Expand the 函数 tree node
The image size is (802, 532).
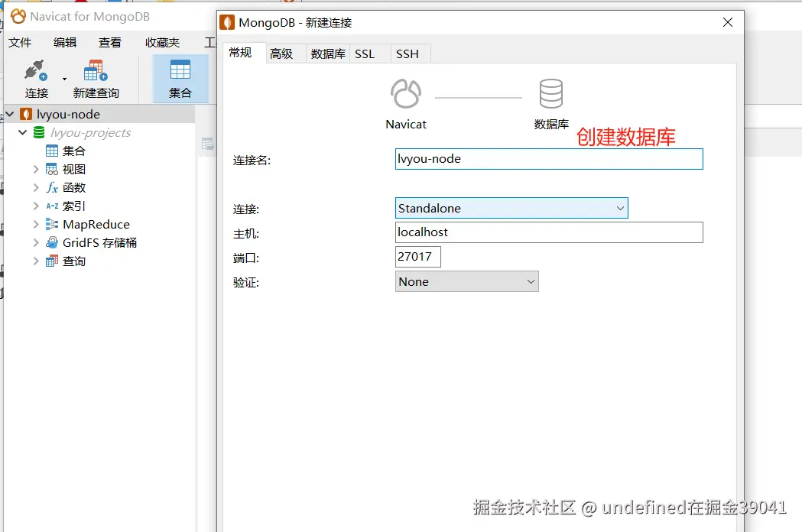tap(36, 188)
